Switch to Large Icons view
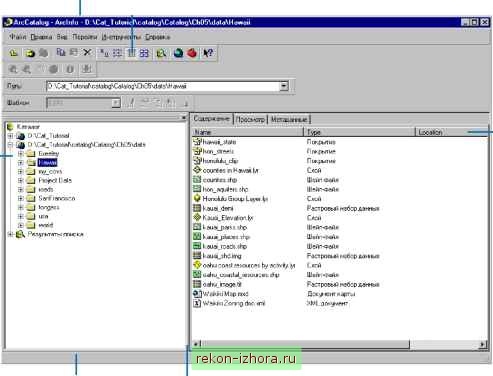Screen dimensions: 493x376 104,53
